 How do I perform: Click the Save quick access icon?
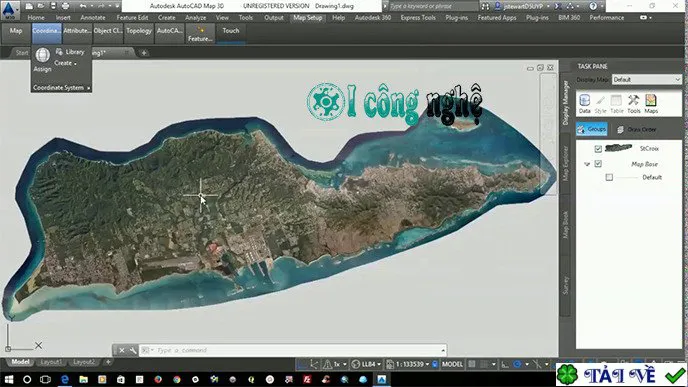(53, 6)
